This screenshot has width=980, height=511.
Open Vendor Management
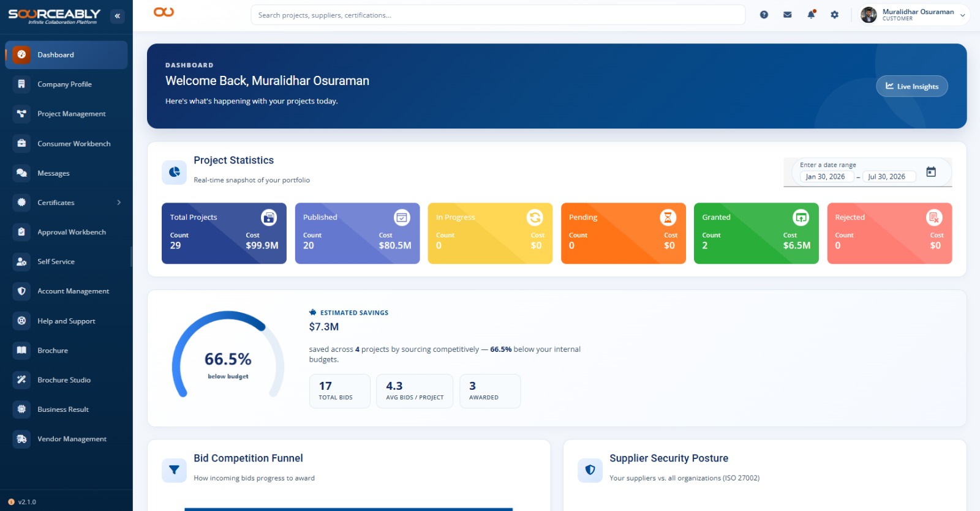[66, 439]
